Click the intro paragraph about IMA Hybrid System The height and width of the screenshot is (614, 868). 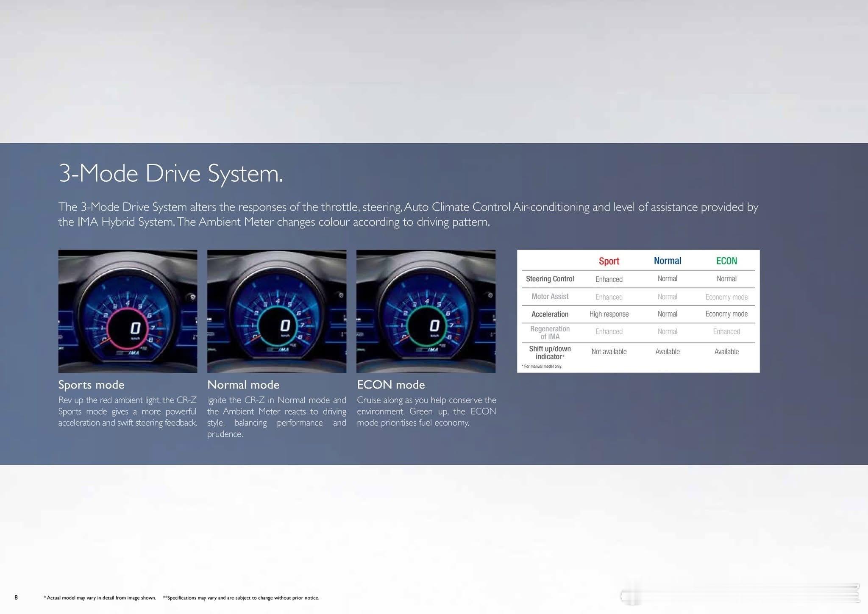point(408,214)
